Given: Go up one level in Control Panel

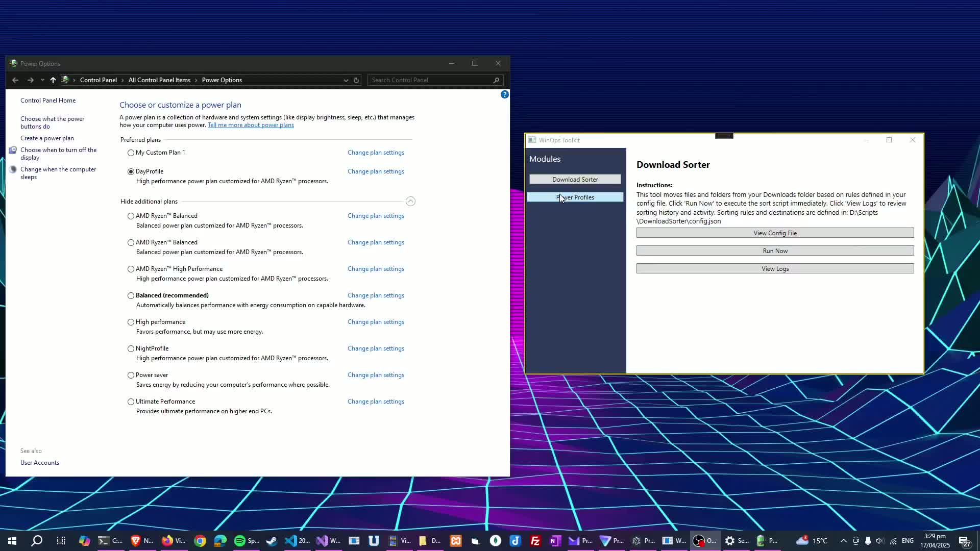Looking at the screenshot, I should point(53,80).
